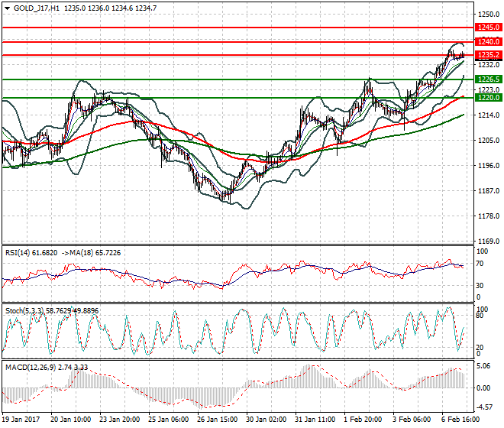Click the ->MA(18) 65.7226 label

coord(91,253)
